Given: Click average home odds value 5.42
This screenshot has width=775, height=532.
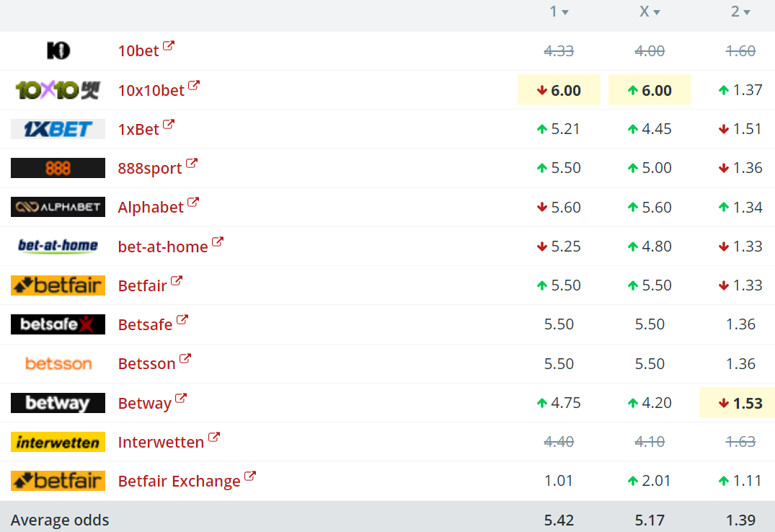Looking at the screenshot, I should [559, 520].
